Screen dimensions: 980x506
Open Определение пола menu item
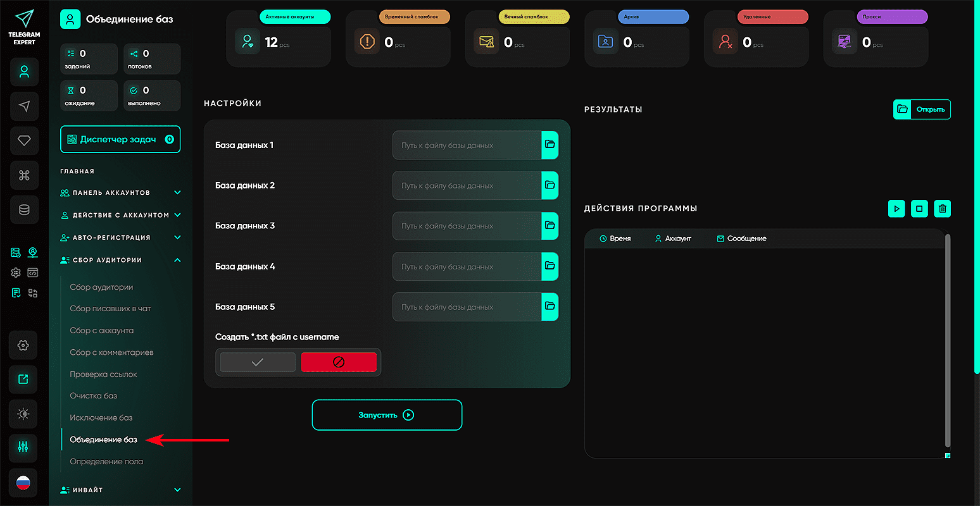106,462
